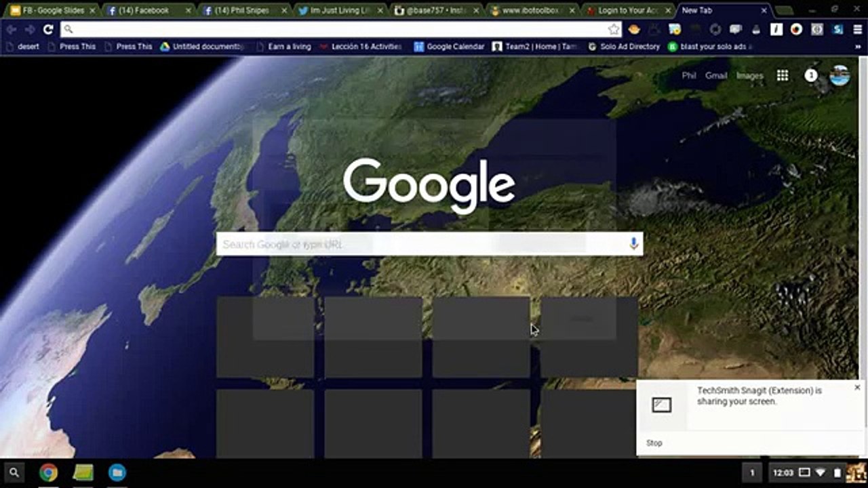The width and height of the screenshot is (868, 488).
Task: Open the Earn a living bookmark
Action: [283, 47]
